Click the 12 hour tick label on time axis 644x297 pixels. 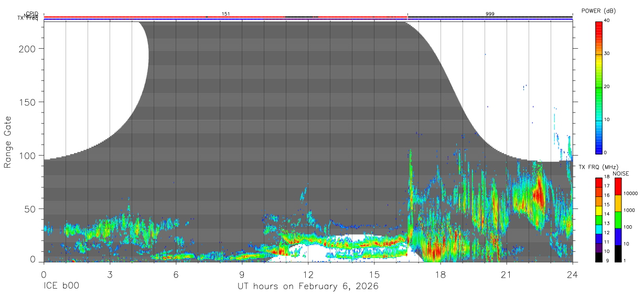[x=308, y=274]
